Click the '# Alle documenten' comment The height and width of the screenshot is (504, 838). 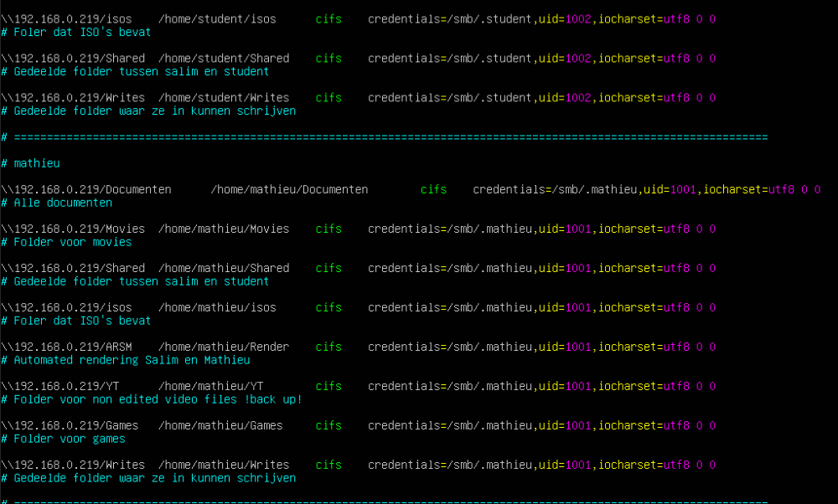(57, 203)
